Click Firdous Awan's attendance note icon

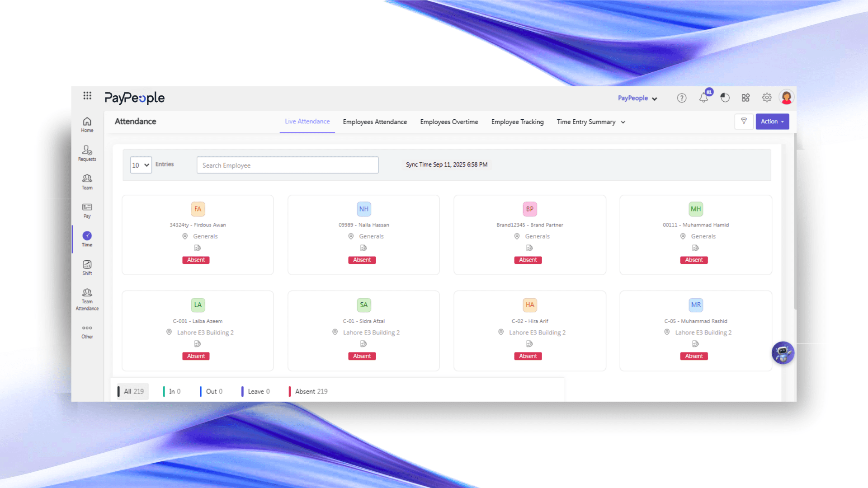coord(198,248)
